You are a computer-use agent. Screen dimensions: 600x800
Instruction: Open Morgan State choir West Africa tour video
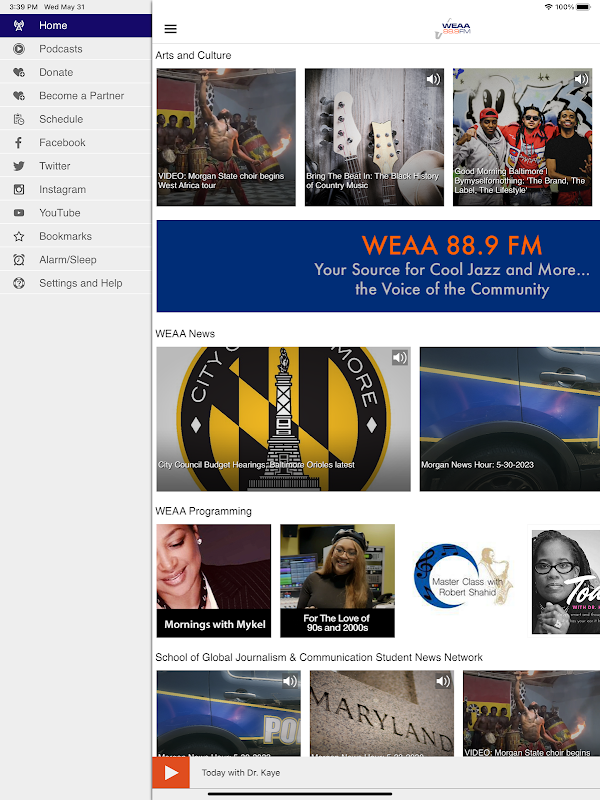click(226, 137)
